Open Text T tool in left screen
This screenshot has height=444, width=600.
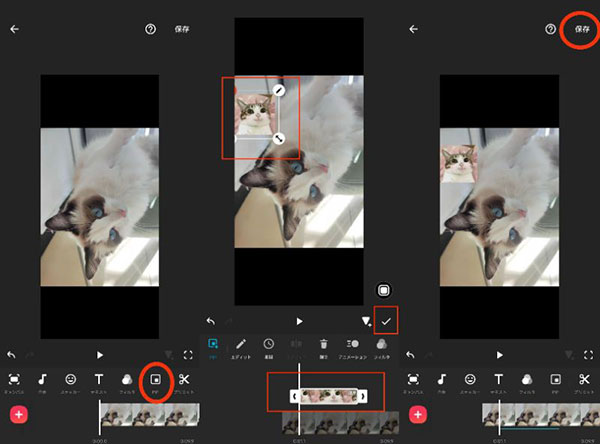(x=99, y=379)
